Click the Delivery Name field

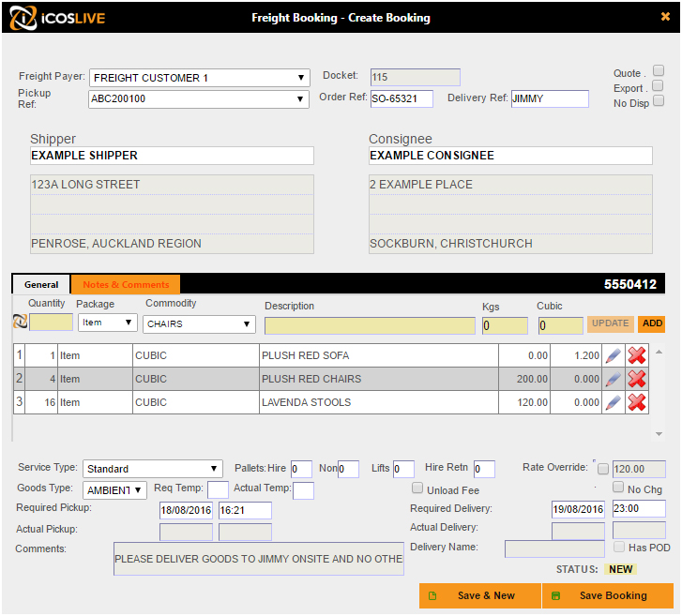tap(554, 548)
